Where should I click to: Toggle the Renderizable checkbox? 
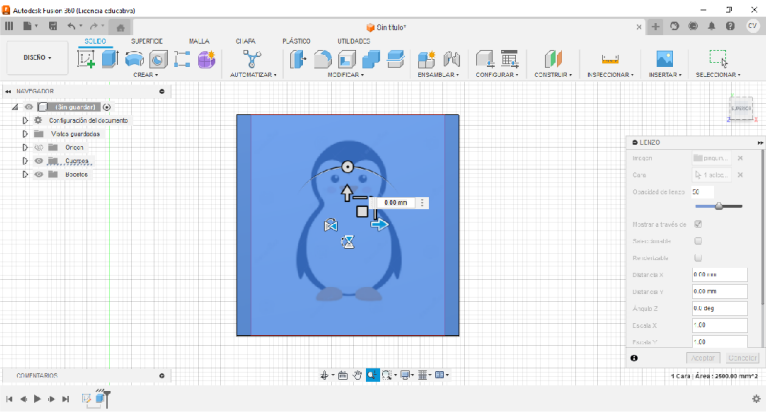point(698,257)
